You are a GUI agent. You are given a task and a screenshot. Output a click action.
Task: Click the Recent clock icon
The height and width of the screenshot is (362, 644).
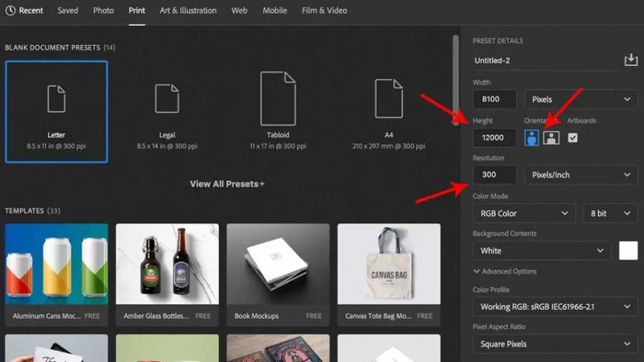tap(10, 10)
